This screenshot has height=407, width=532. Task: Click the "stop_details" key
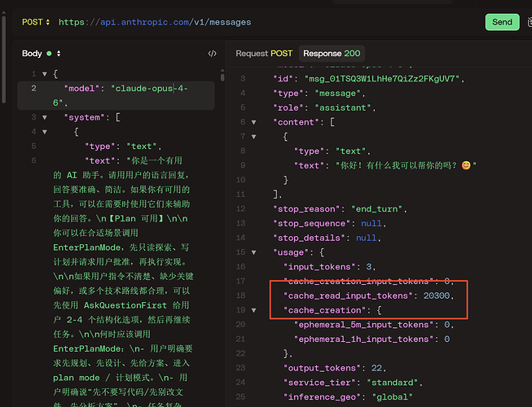click(x=309, y=238)
